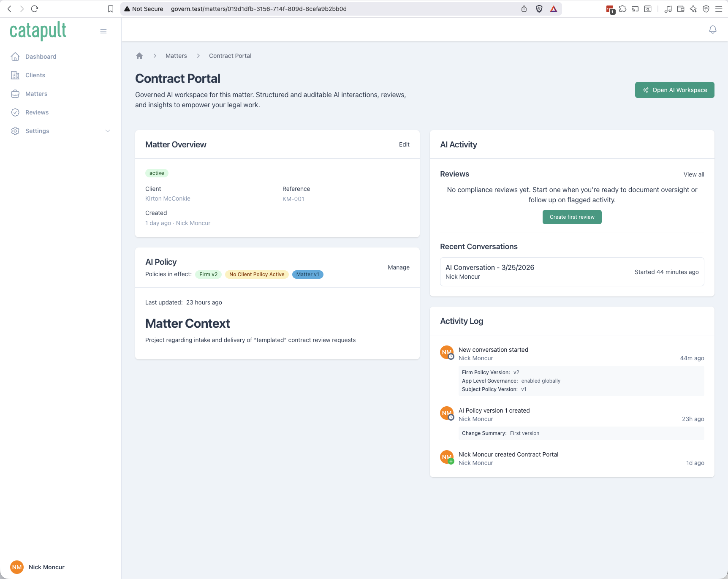Click Create first review

572,217
